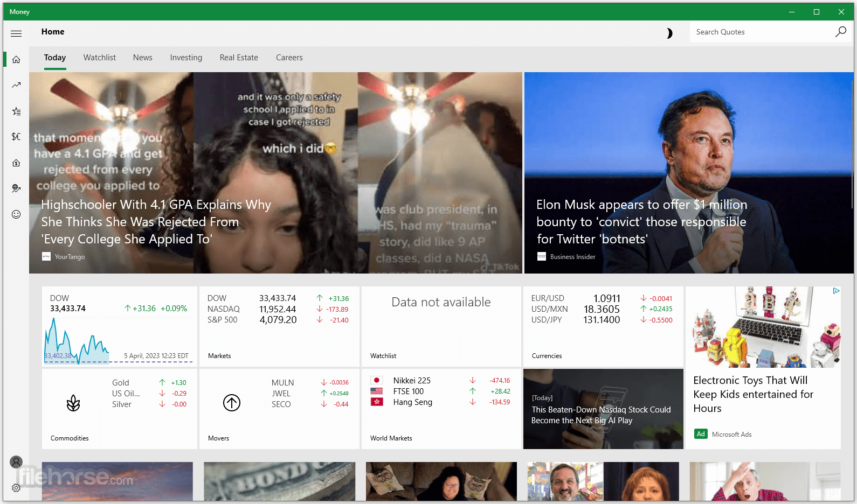Click the Hang Seng index name
857x504 pixels.
[413, 402]
